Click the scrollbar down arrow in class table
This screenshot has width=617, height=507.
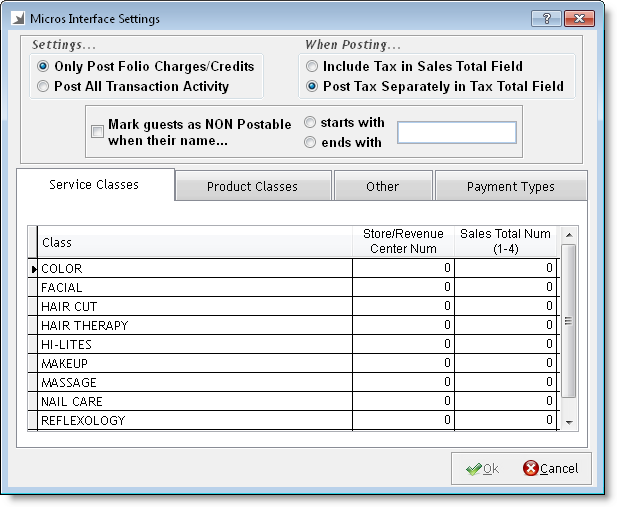point(568,423)
